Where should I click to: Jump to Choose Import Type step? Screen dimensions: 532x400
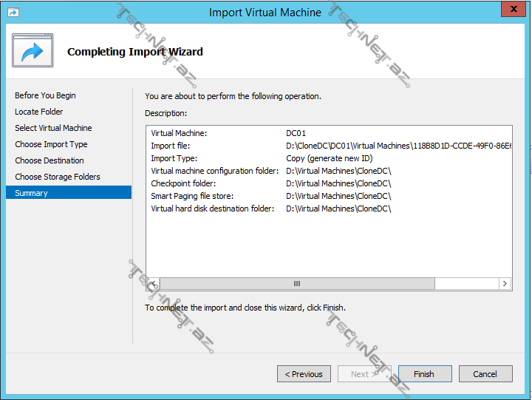point(51,144)
